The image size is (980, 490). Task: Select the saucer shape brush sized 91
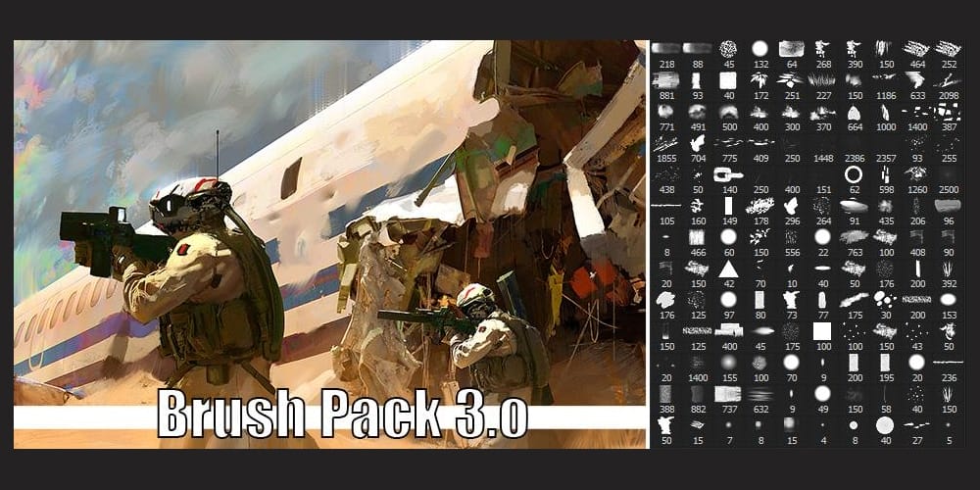[854, 206]
